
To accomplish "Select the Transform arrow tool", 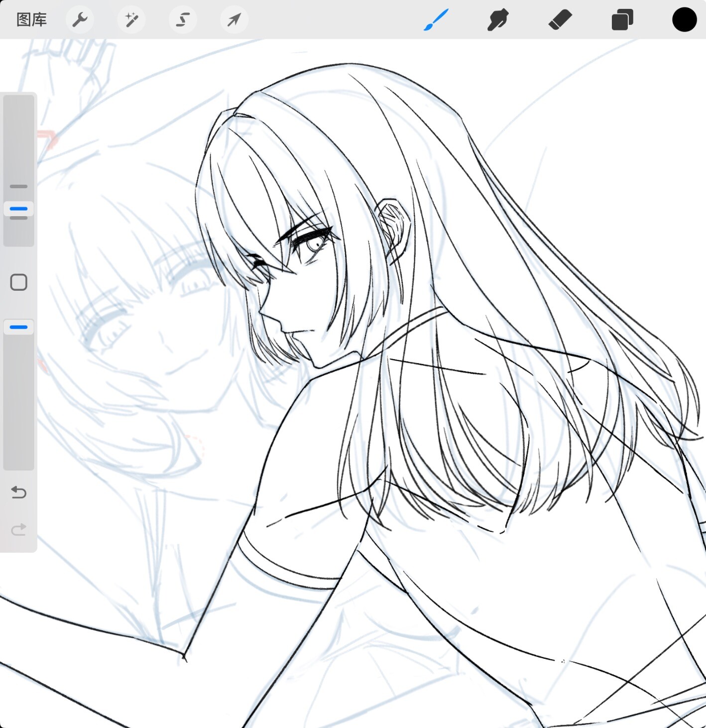I will click(234, 20).
